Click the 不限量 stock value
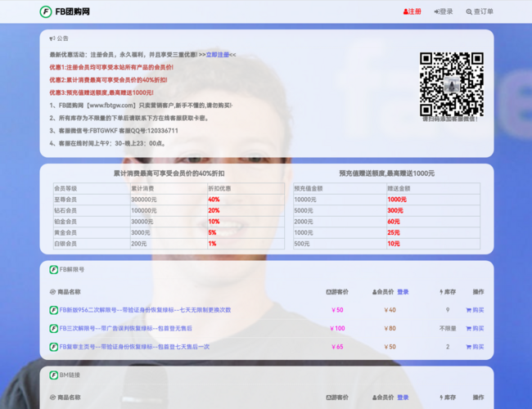Screen dimensions: 532x409 [448, 328]
